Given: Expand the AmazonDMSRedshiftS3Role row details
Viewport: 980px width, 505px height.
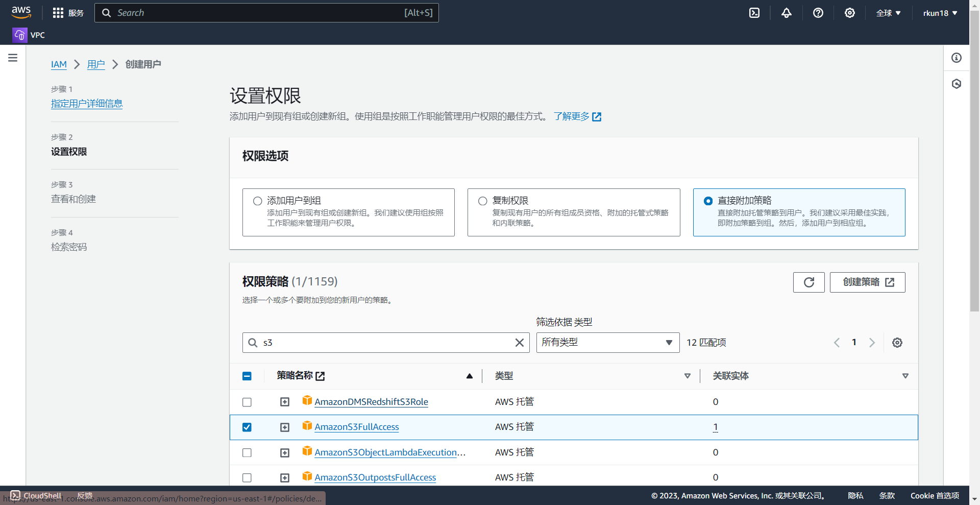Looking at the screenshot, I should (x=285, y=402).
